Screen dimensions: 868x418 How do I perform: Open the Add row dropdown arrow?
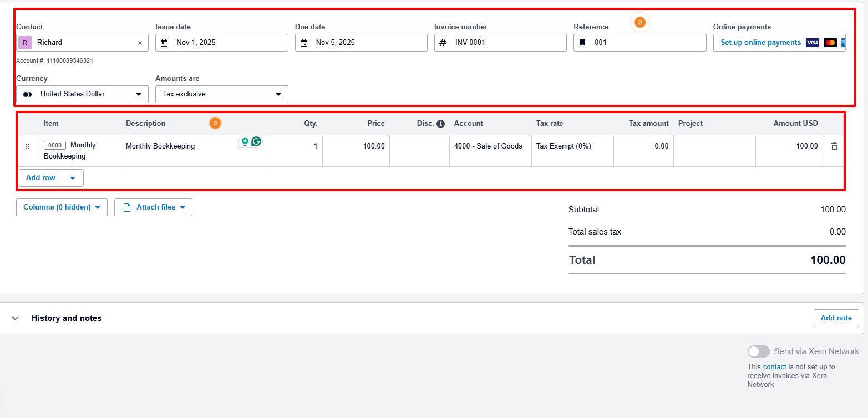click(73, 177)
